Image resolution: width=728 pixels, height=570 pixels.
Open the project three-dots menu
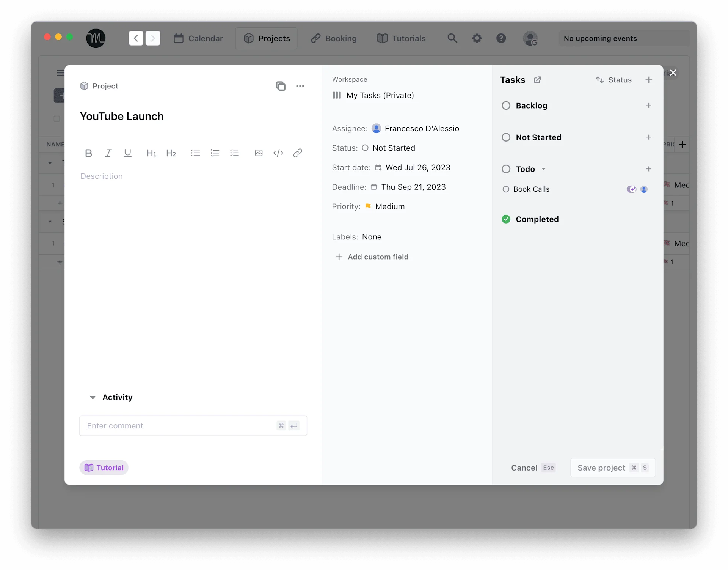click(x=300, y=86)
